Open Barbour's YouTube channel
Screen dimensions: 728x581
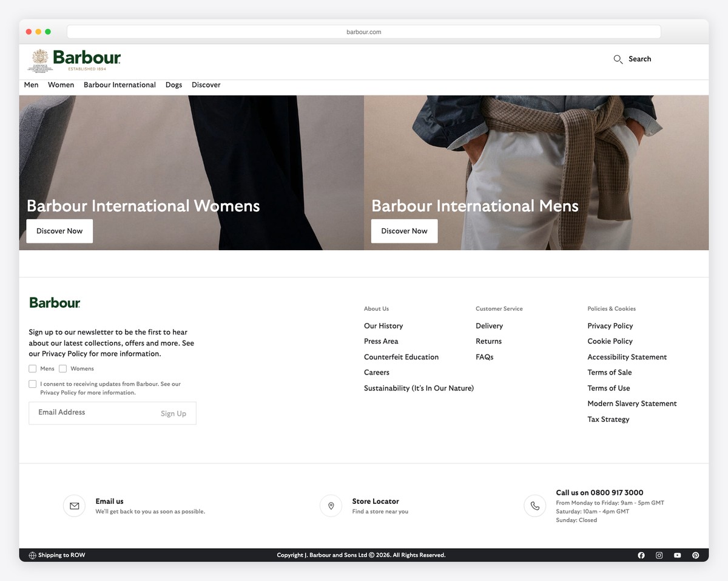coord(678,555)
